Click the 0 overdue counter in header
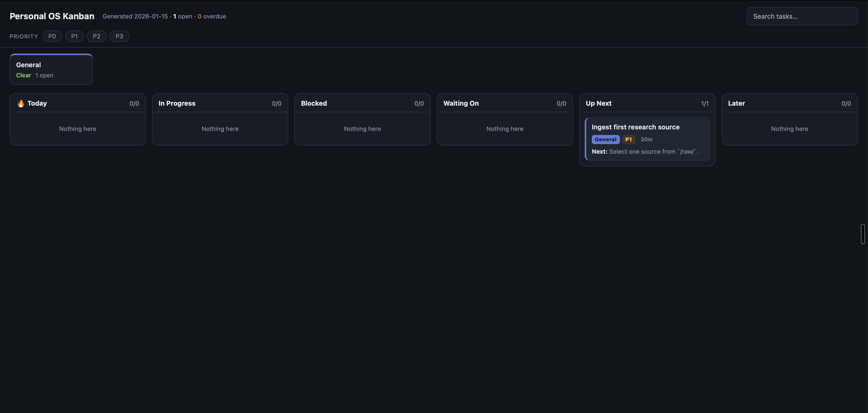 (x=212, y=16)
